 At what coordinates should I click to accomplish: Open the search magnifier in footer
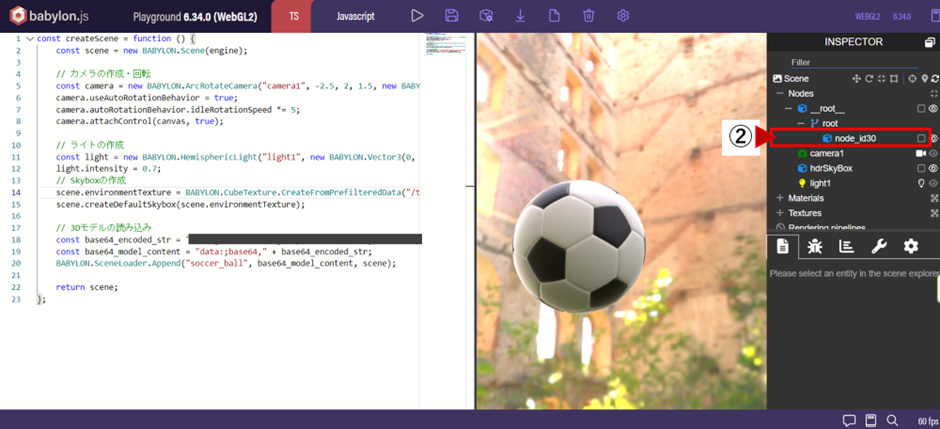tap(892, 419)
